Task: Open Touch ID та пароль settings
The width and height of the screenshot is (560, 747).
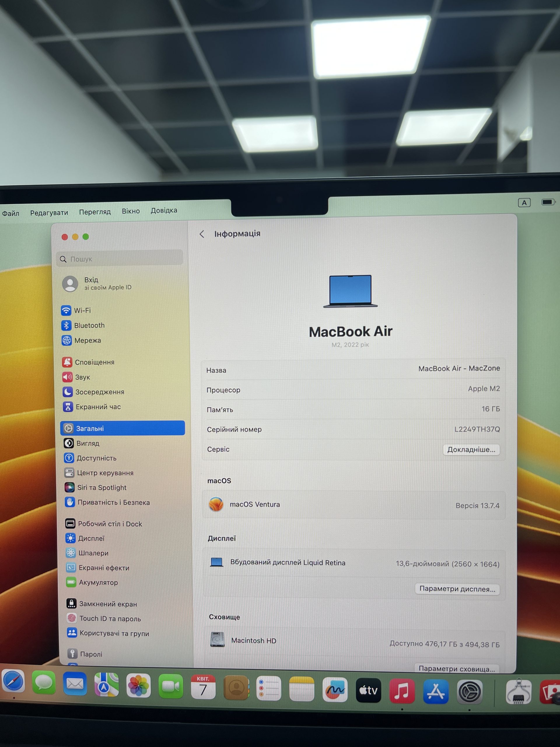Action: (104, 618)
